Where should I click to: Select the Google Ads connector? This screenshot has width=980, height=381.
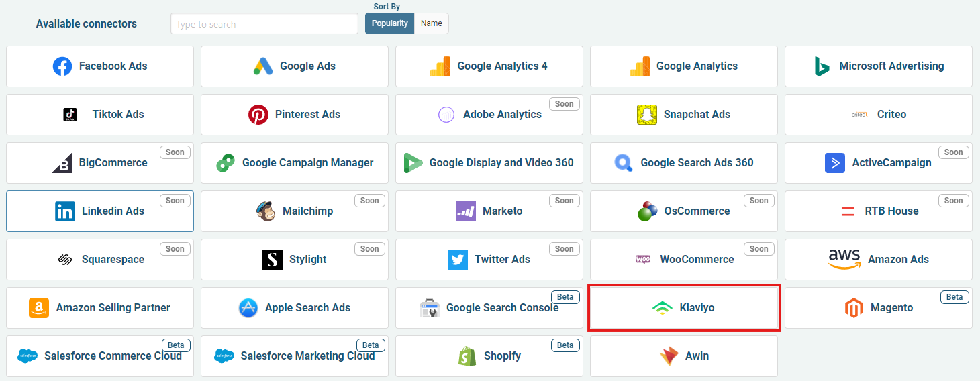pos(294,66)
